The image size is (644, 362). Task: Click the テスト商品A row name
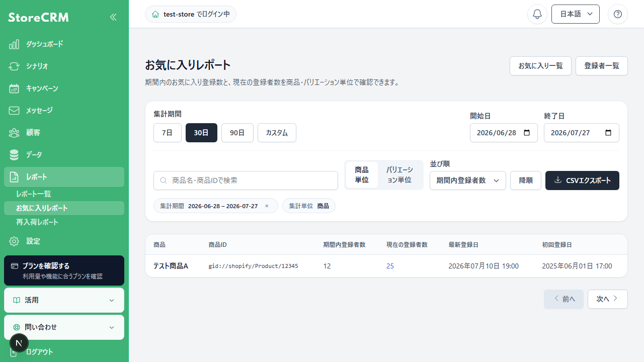point(171,266)
